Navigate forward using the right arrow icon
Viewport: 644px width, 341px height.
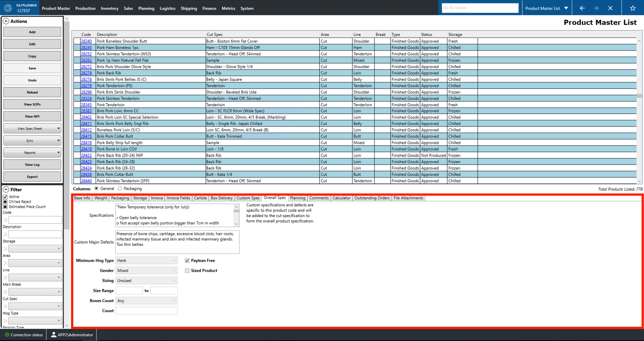[596, 7]
